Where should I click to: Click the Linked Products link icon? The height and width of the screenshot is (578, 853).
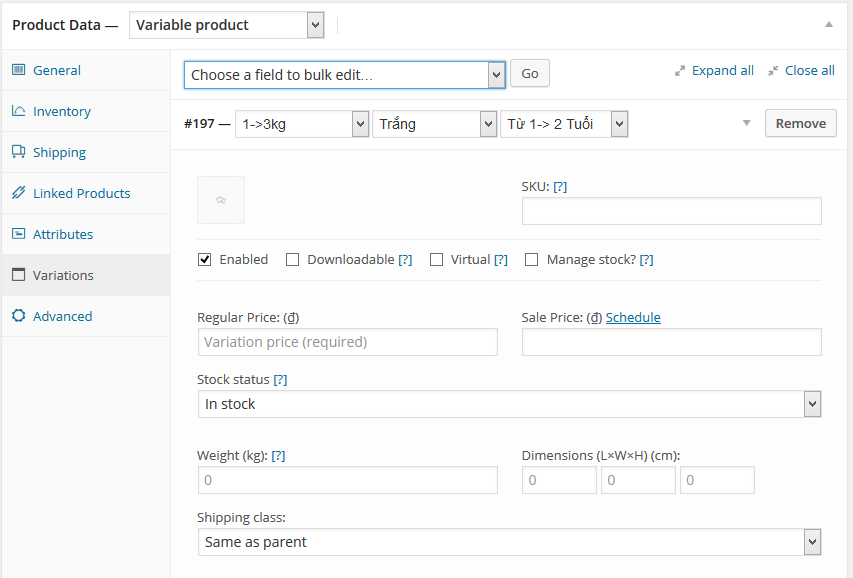(18, 193)
